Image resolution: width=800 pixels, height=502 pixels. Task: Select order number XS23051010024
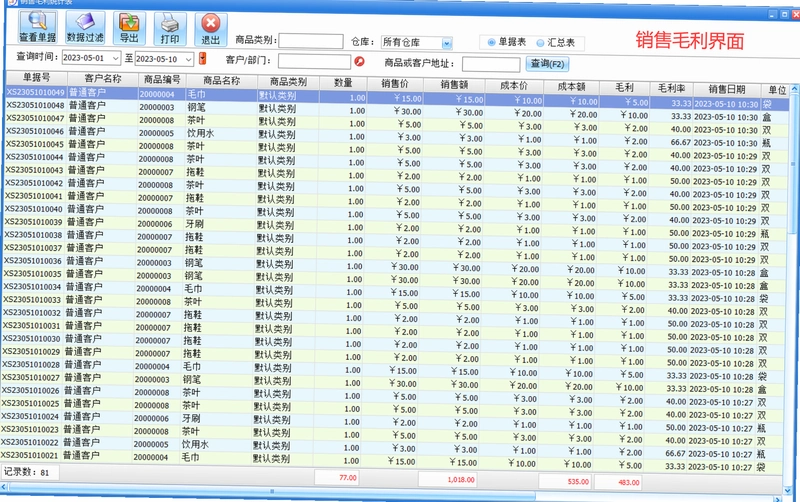[30, 416]
